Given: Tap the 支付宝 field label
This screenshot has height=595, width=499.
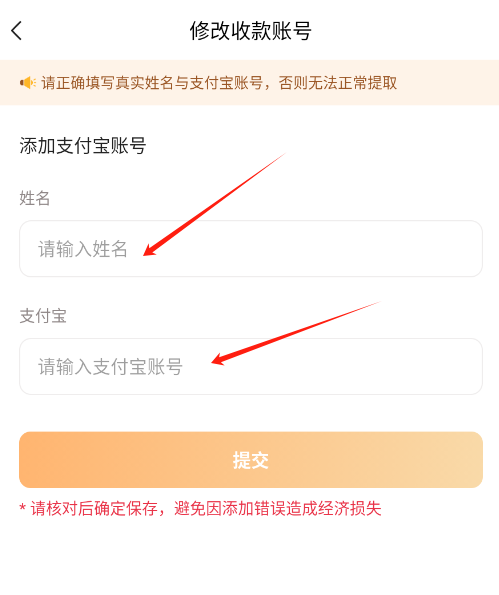Looking at the screenshot, I should [43, 316].
